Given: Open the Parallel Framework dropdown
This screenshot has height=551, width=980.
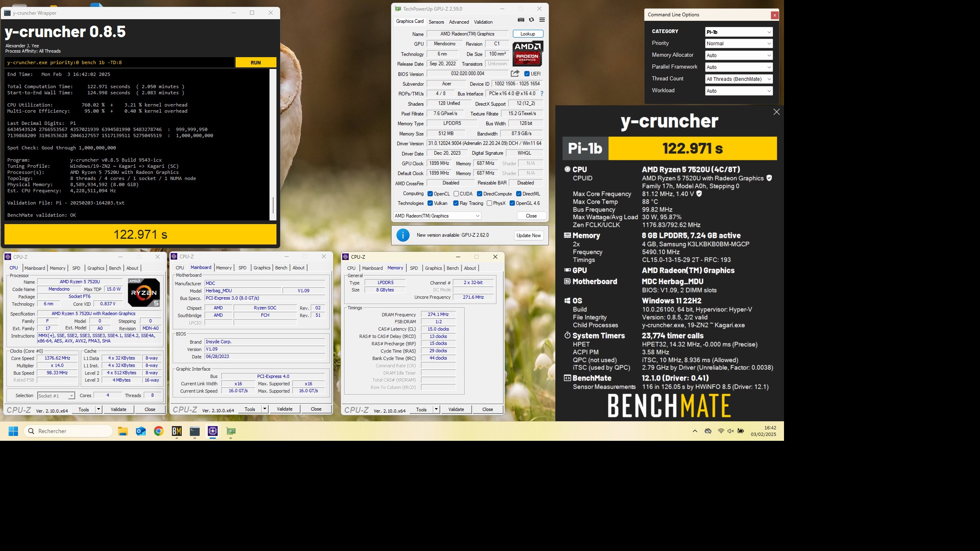Looking at the screenshot, I should [x=739, y=67].
